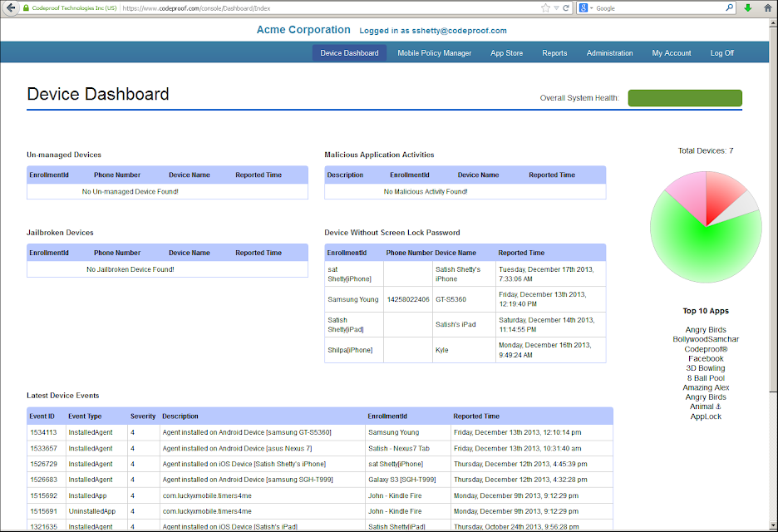This screenshot has width=778, height=532.
Task: Open downloads via green arrow icon
Action: (x=748, y=8)
